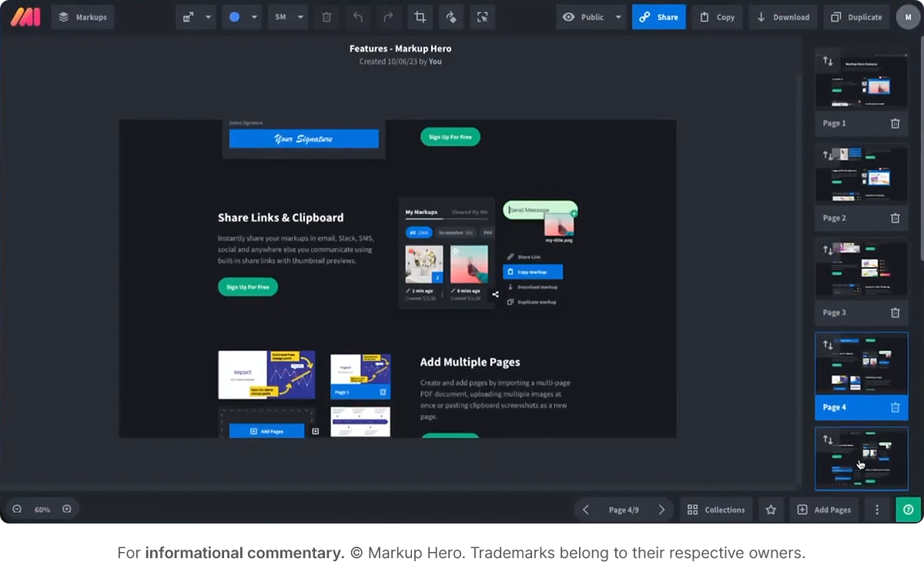
Task: Click the right panel vertical scrollbar
Action: click(920, 148)
